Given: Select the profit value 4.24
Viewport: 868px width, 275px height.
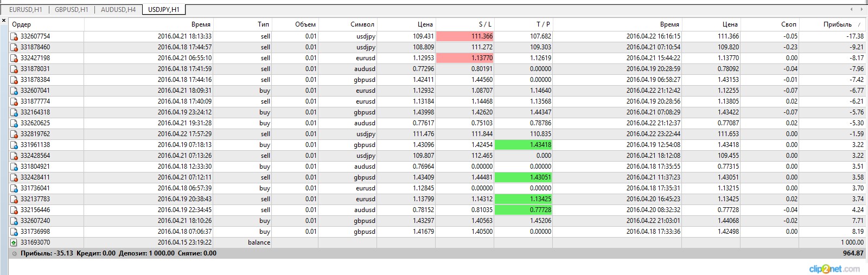Looking at the screenshot, I should click(858, 210).
